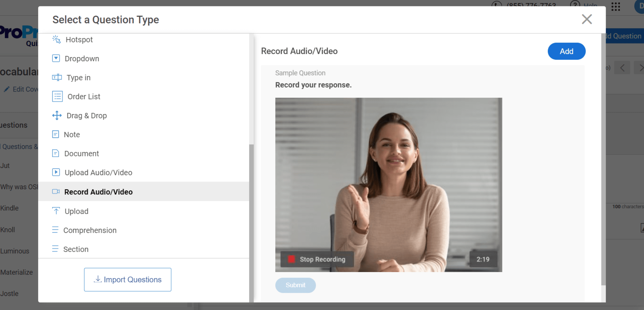
Task: Click the Note question icon
Action: pos(56,135)
